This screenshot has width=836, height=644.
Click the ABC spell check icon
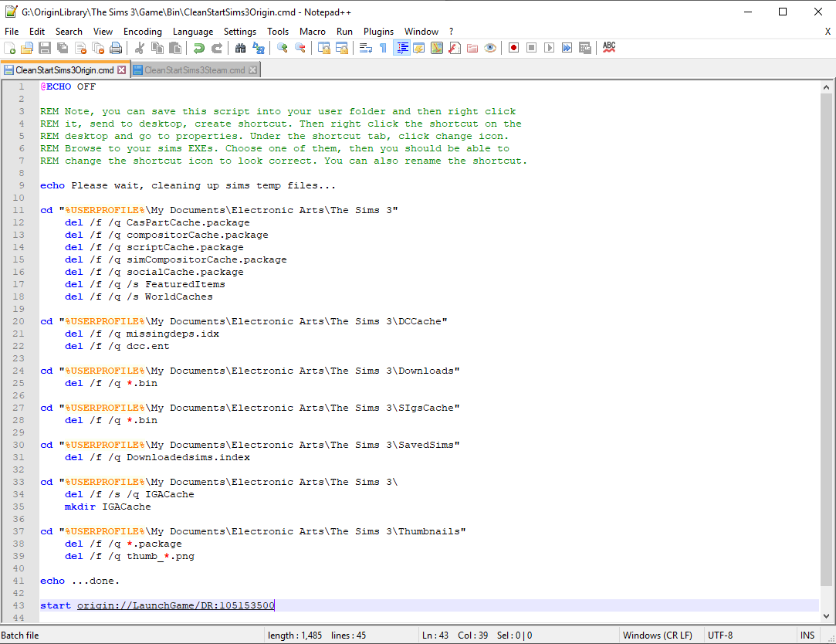(x=609, y=48)
